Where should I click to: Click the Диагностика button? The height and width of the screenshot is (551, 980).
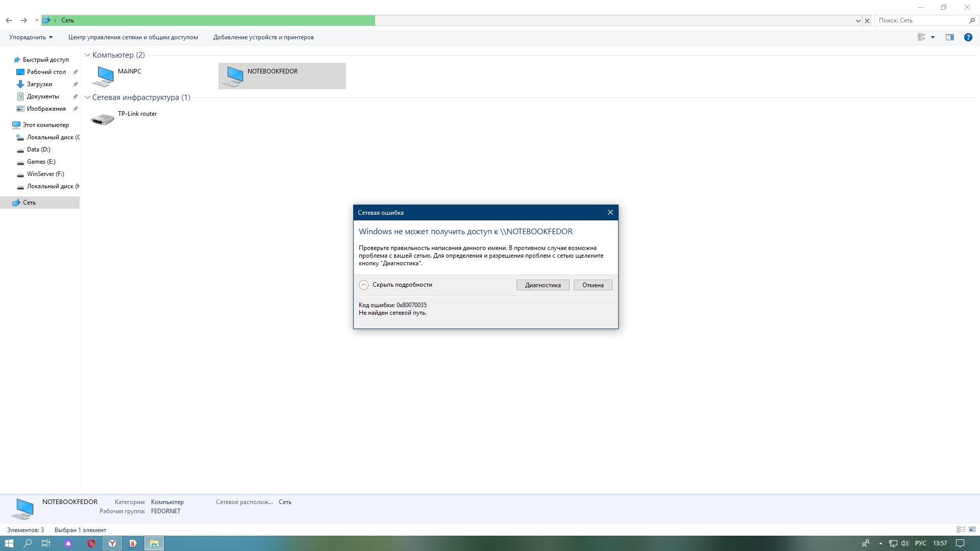[543, 285]
